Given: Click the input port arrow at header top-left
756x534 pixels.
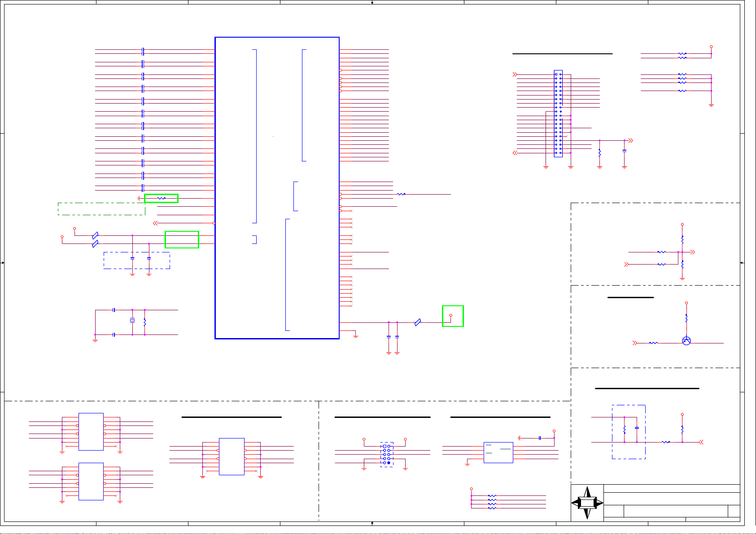Looking at the screenshot, I should (x=515, y=74).
